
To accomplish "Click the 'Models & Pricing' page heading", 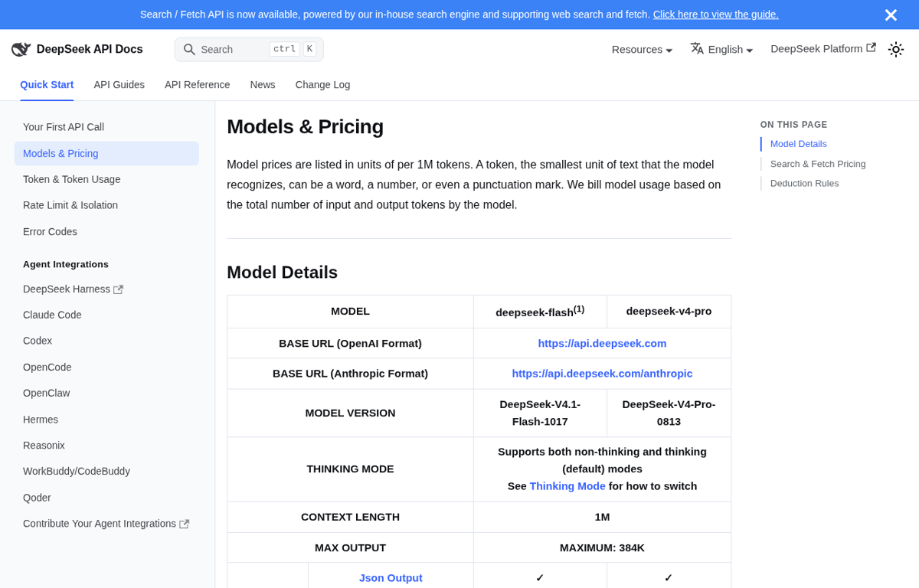I will (x=305, y=126).
